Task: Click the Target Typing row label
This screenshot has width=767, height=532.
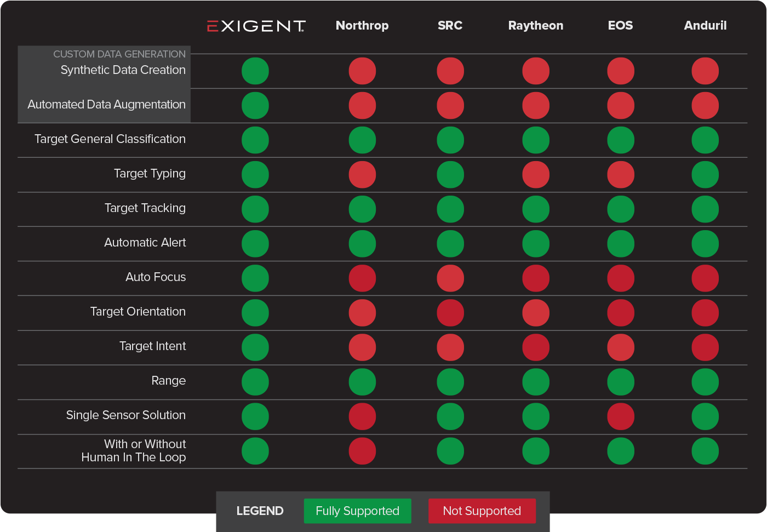Action: [x=150, y=174]
